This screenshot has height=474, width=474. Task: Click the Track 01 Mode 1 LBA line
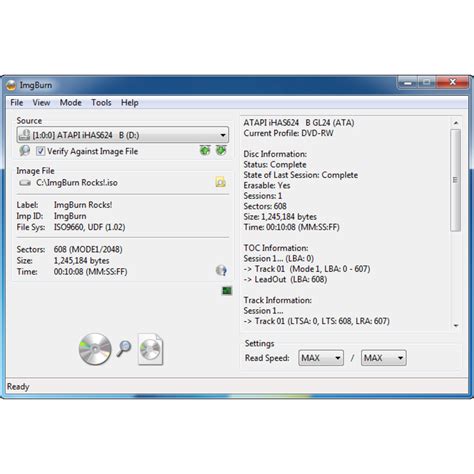coord(307,269)
